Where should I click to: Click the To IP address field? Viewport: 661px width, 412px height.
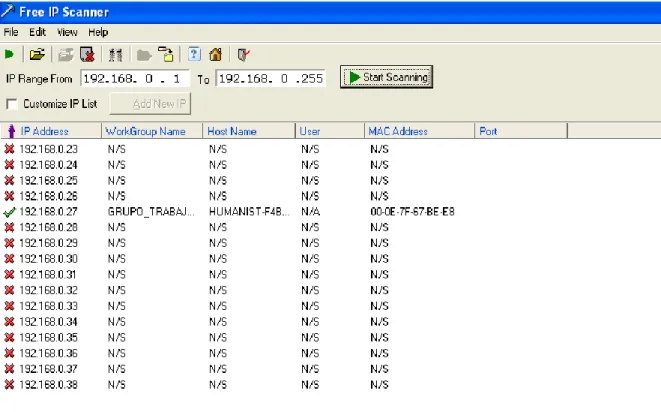coord(271,78)
